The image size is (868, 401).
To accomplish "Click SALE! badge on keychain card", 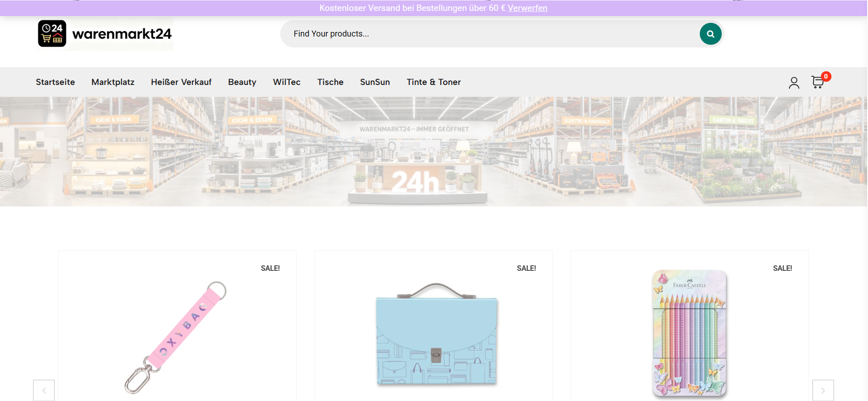I will 270,269.
